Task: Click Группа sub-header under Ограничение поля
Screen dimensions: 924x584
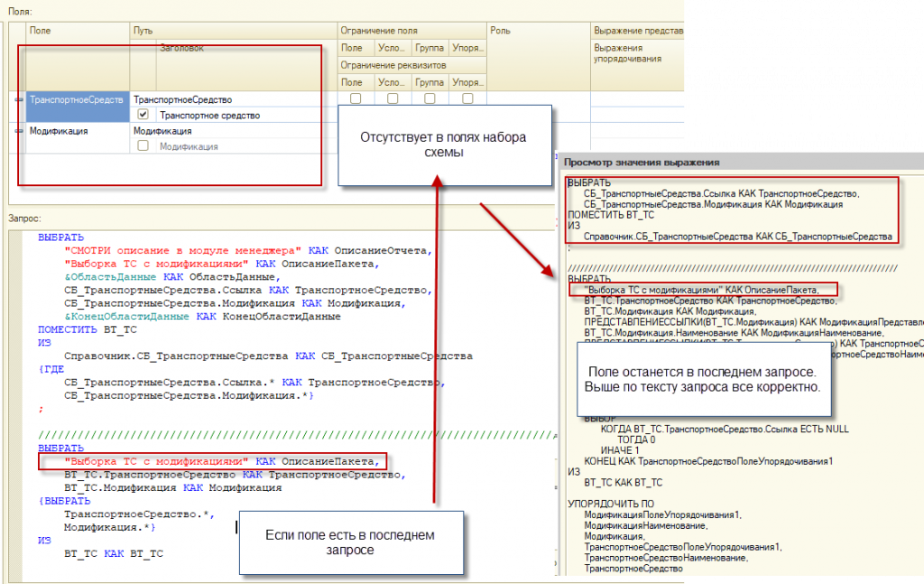Action: coord(430,48)
